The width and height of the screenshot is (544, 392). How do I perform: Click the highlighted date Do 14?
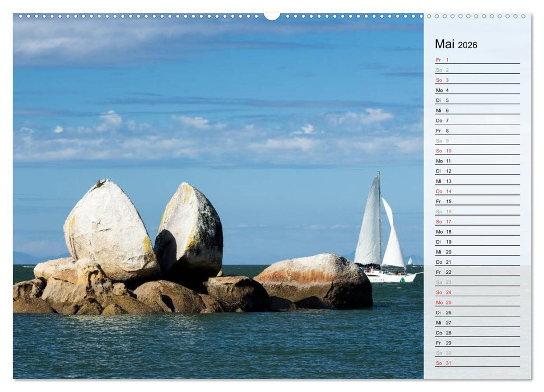coord(443,191)
